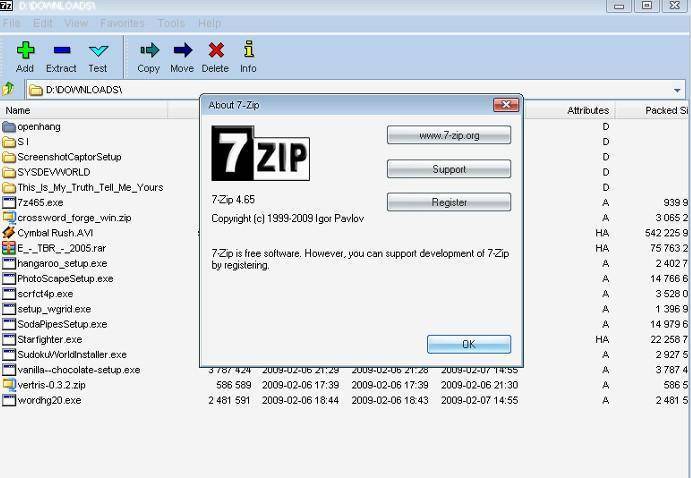Screen dimensions: 691x478
Task: Select setup_wgrid.exe file name
Action: point(54,309)
